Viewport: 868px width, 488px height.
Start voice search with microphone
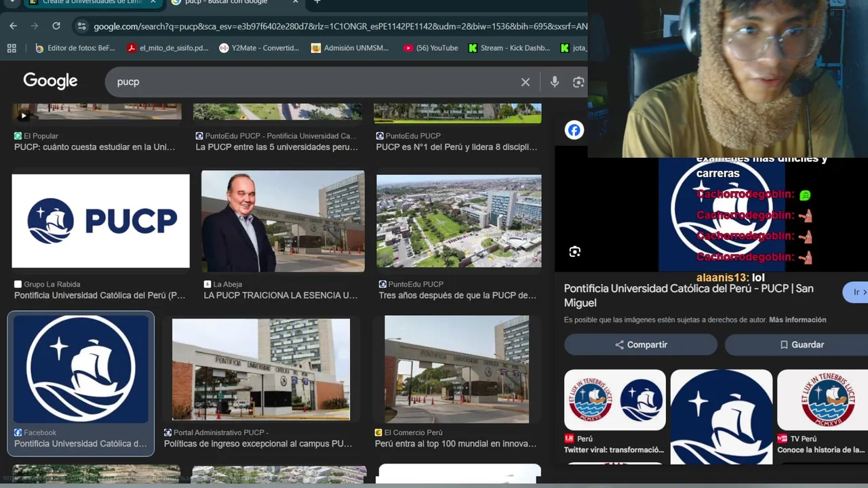554,82
